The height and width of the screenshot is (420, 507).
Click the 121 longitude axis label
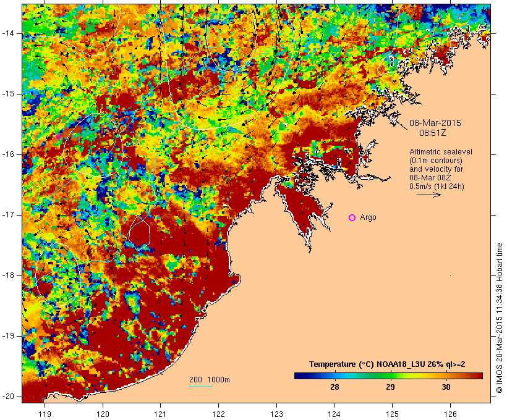(x=160, y=414)
